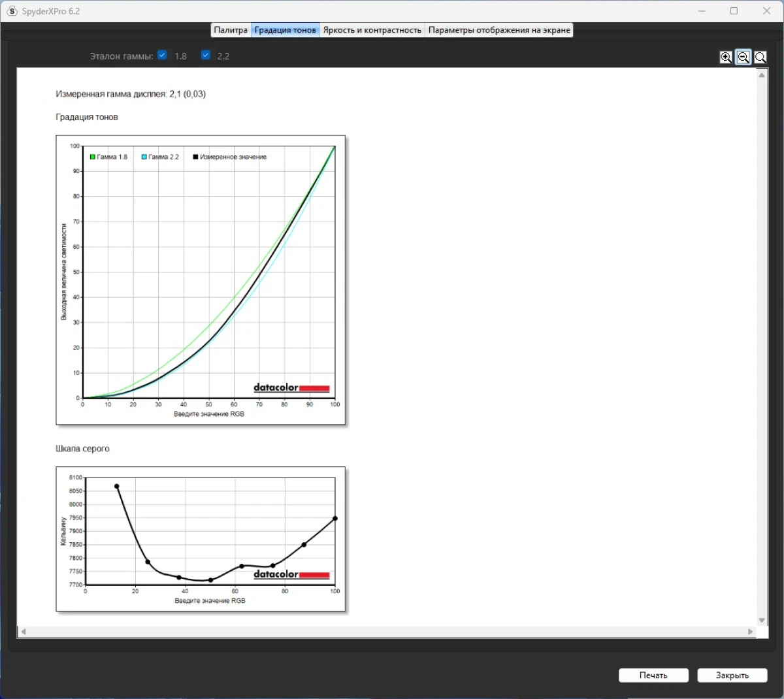Click the Измеренная гамма дисплея text
The height and width of the screenshot is (699, 784).
tap(131, 94)
